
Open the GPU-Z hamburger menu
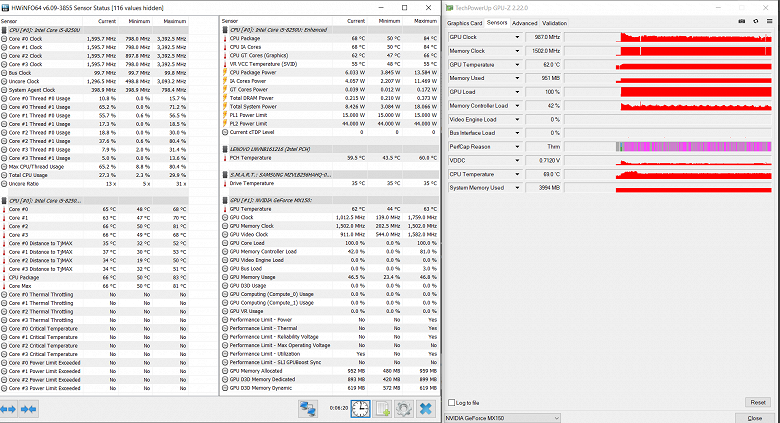click(x=769, y=21)
